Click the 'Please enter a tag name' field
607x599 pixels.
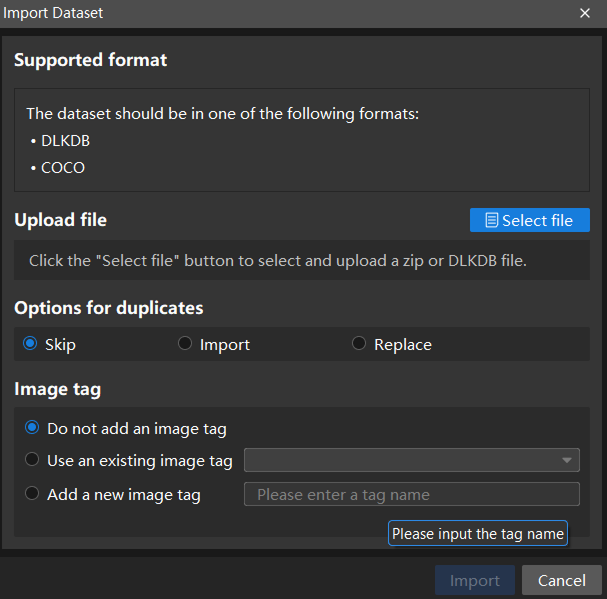click(x=412, y=494)
